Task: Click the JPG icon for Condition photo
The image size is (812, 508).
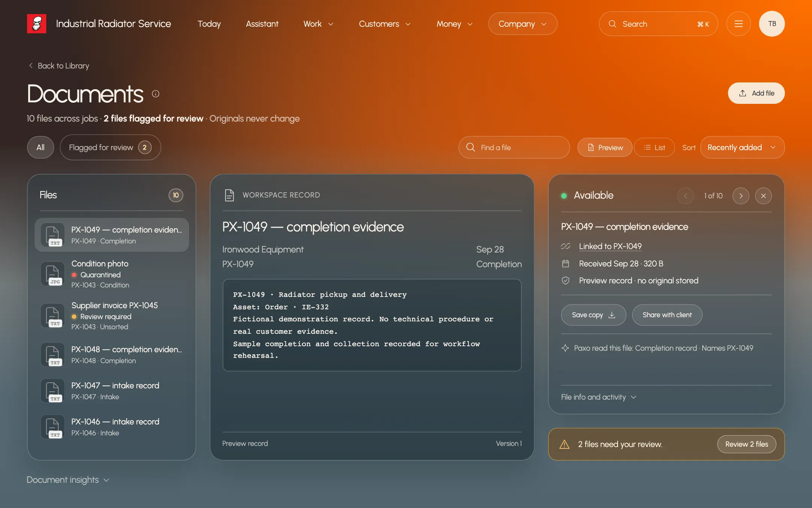Action: (x=53, y=274)
